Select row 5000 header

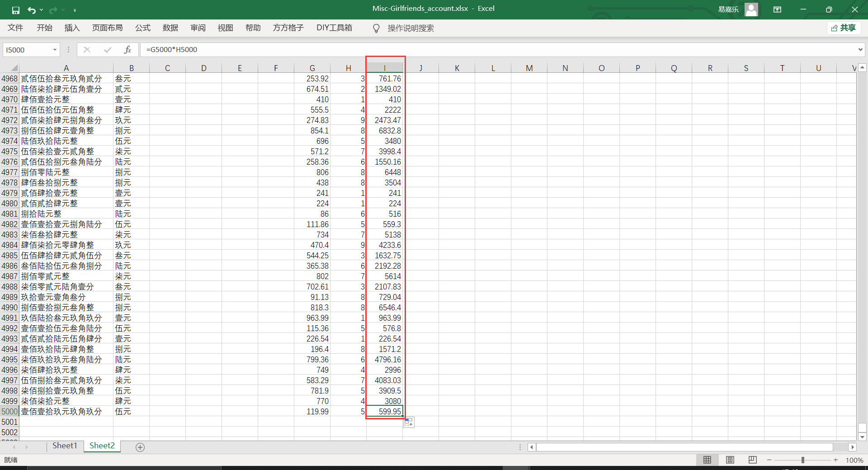click(9, 412)
